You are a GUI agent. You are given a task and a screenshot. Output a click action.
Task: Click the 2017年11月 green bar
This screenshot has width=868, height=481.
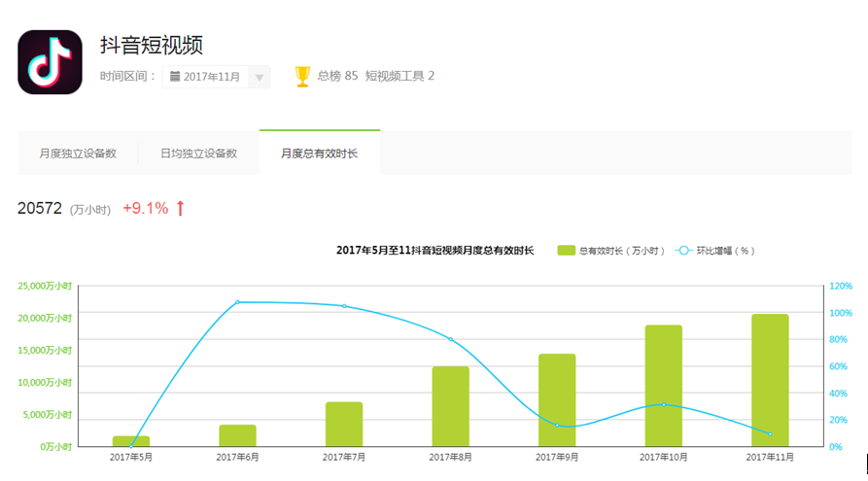point(770,380)
